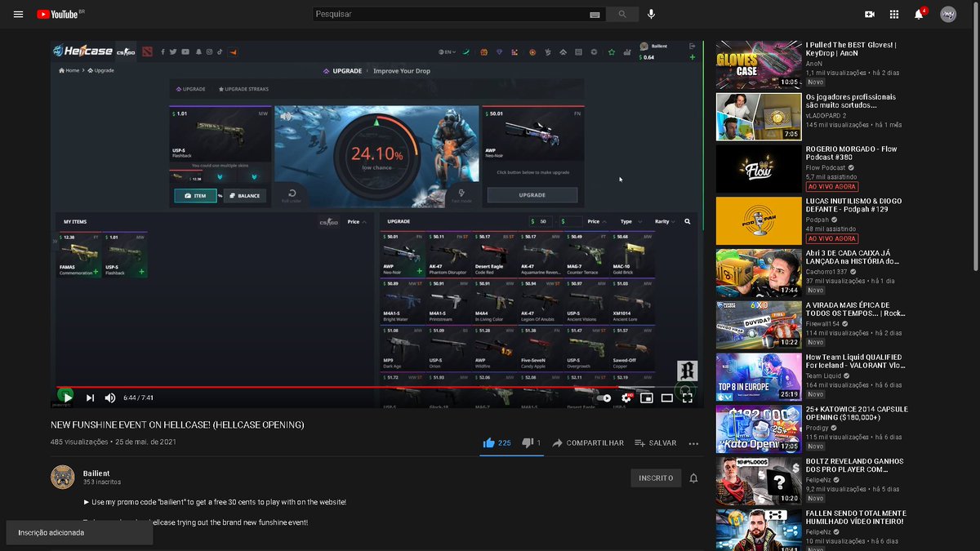Click AO VIVO AGORA badge under Podpah
Screen dimensions: 980x551
tap(831, 239)
